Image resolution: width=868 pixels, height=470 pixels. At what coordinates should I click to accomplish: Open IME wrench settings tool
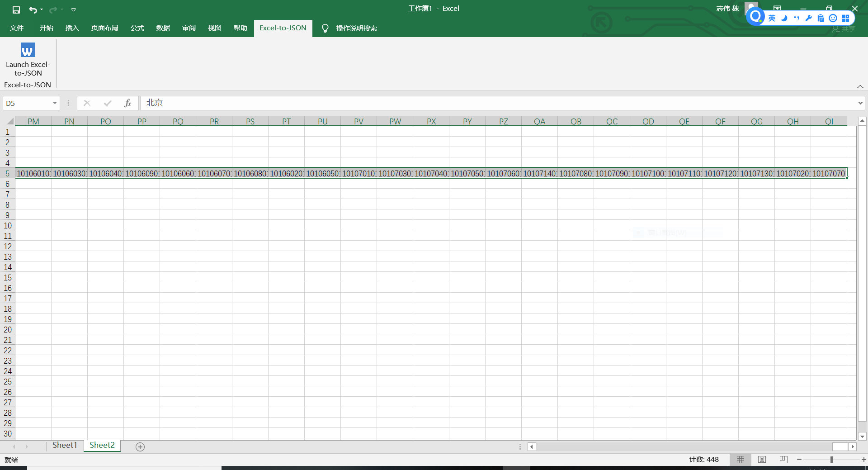pos(809,18)
